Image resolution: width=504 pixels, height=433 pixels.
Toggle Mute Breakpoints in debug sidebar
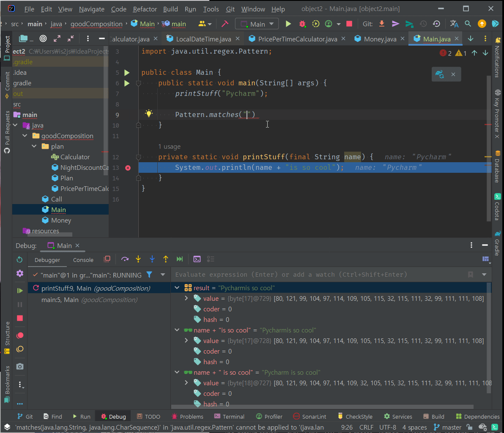point(20,349)
